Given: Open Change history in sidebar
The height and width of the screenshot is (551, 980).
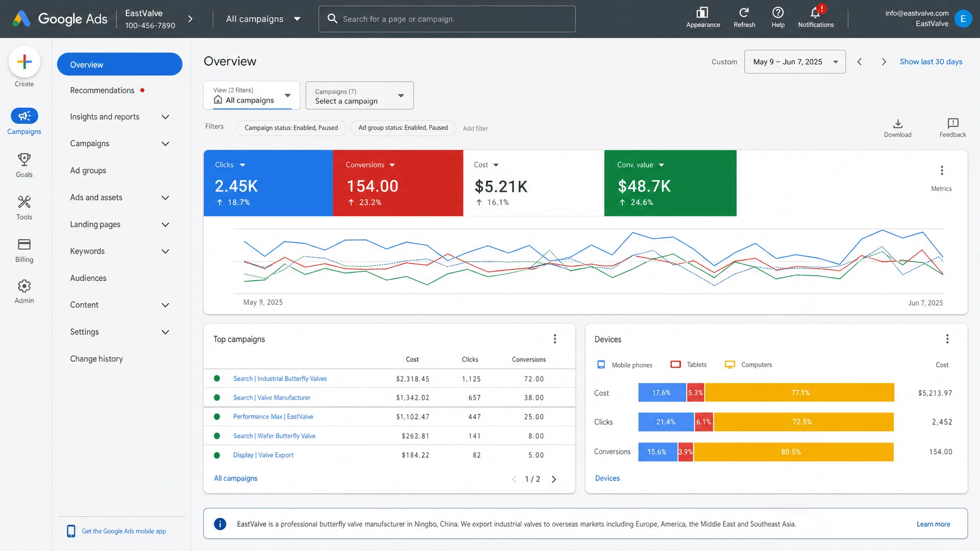Looking at the screenshot, I should click(96, 359).
